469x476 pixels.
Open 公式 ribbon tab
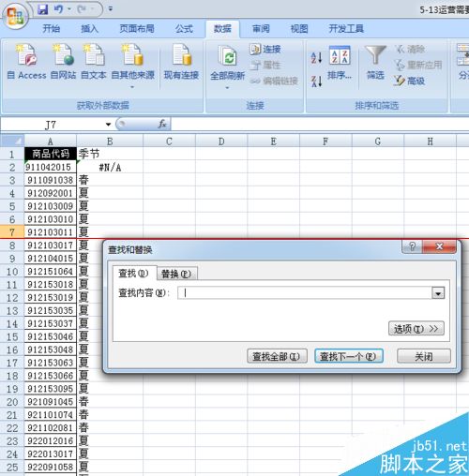pos(184,29)
